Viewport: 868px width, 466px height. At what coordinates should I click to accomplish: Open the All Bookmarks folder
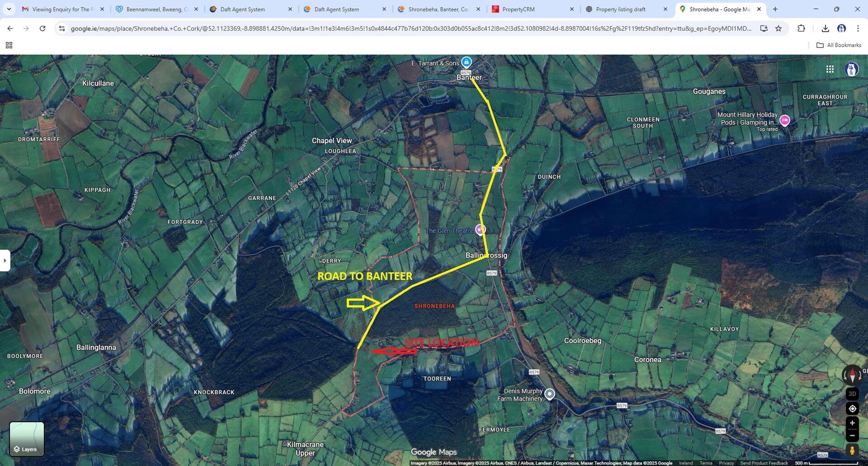[x=839, y=45]
